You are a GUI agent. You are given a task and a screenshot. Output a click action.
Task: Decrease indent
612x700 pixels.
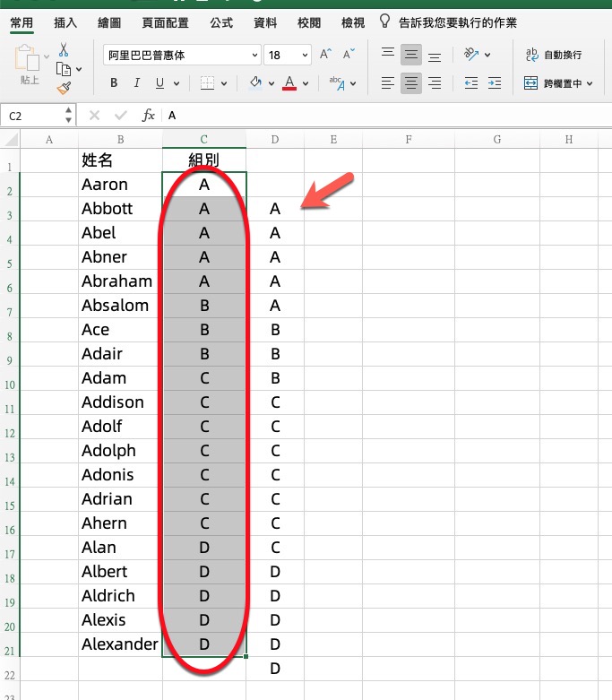click(x=471, y=83)
